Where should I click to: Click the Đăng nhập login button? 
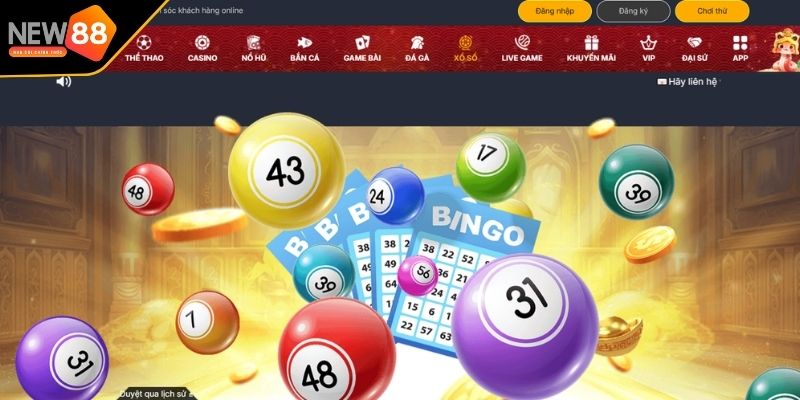555,11
